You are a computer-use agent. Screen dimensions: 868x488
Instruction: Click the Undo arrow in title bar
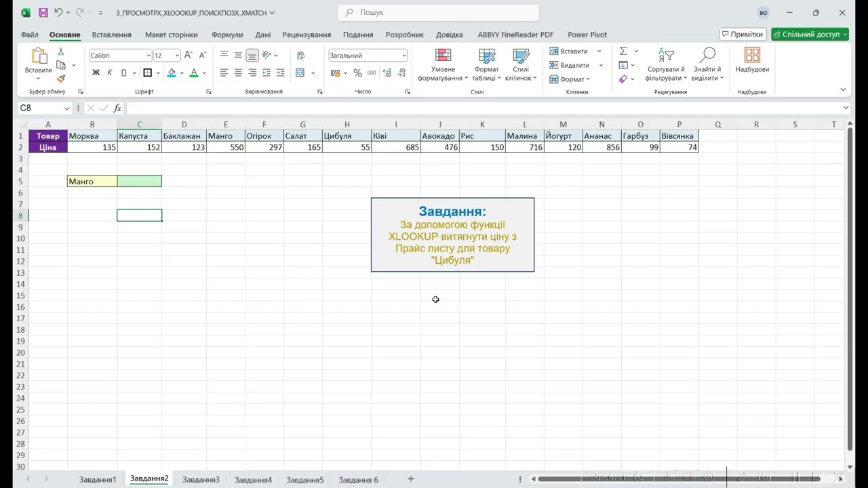58,12
